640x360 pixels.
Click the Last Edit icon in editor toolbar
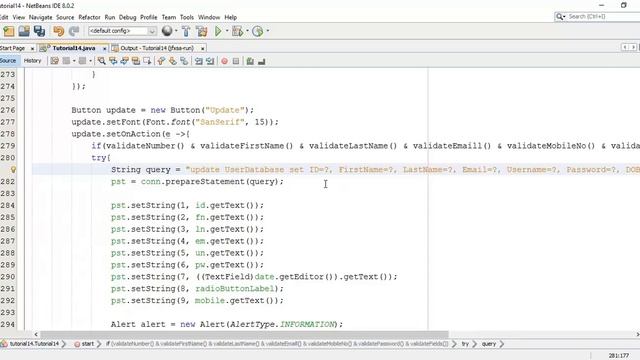point(54,61)
